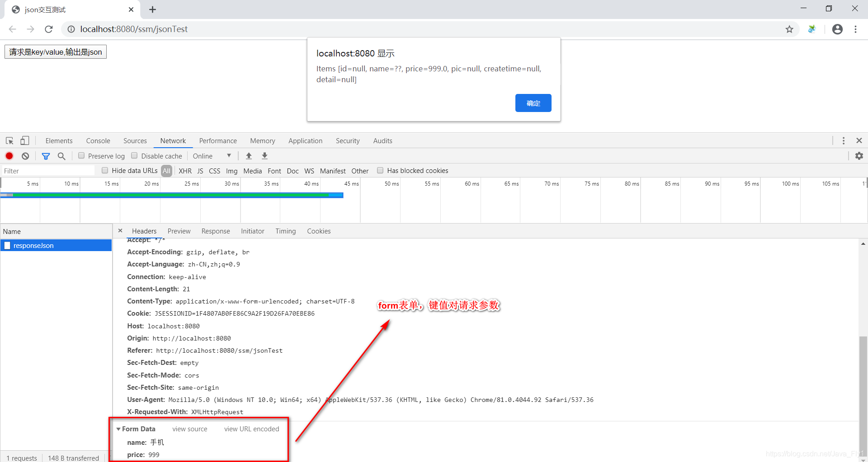This screenshot has width=868, height=462.
Task: Open a new browser tab
Action: tap(153, 9)
